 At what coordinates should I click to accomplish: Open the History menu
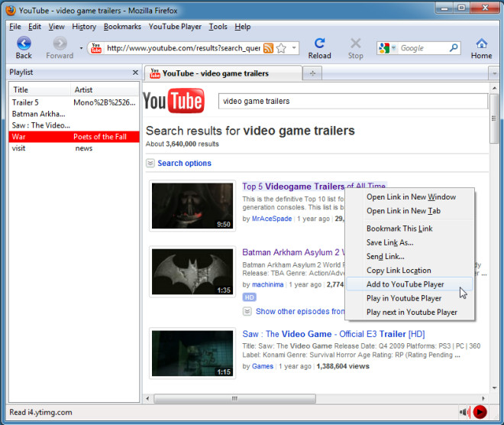pyautogui.click(x=84, y=27)
